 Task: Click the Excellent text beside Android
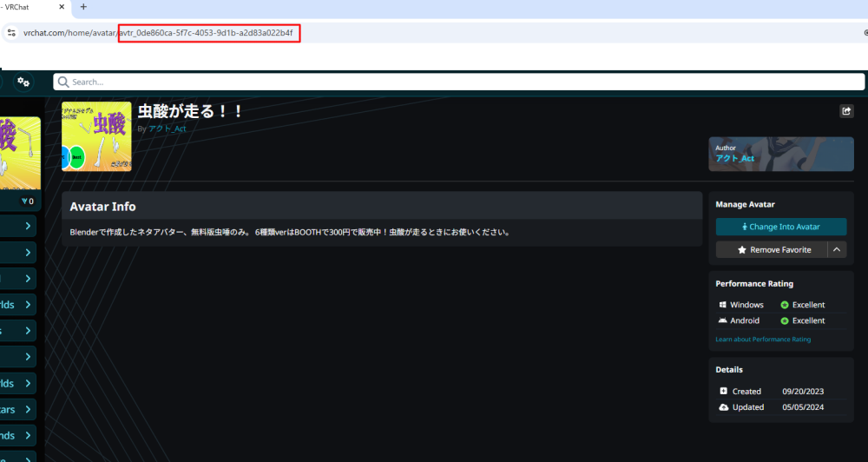click(x=808, y=320)
